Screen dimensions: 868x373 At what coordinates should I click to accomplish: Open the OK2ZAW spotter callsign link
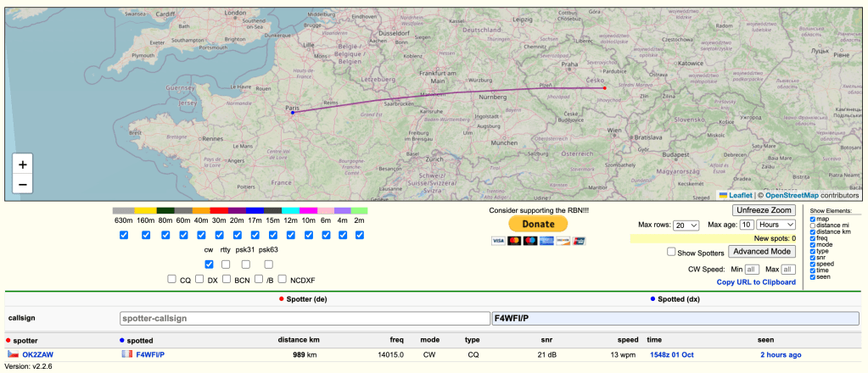point(38,354)
